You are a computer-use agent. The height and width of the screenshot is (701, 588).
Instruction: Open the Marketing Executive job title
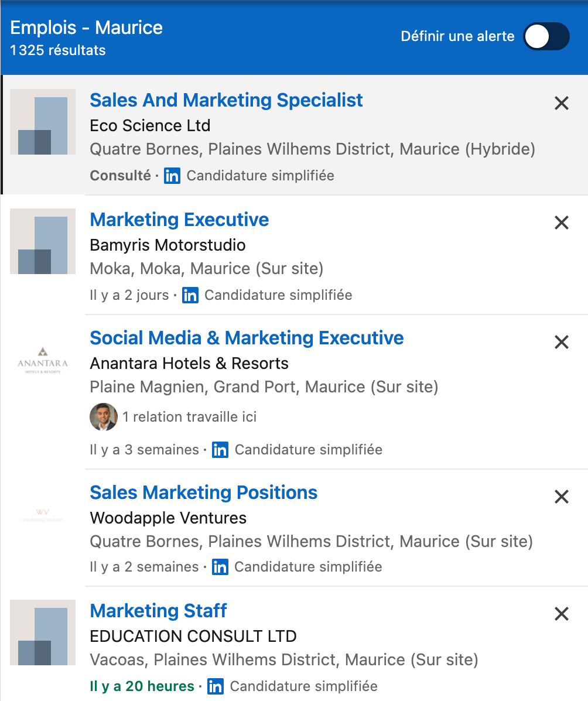click(179, 220)
